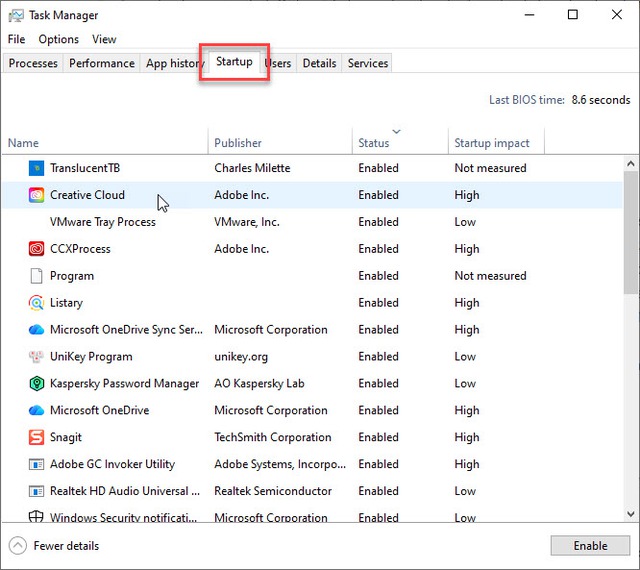The height and width of the screenshot is (570, 640).
Task: Select Kaspersky Password Manager icon
Action: tap(36, 384)
